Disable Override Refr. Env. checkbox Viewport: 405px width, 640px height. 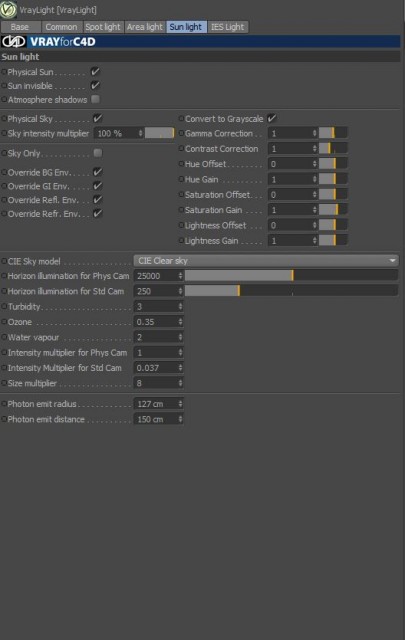coord(97,213)
